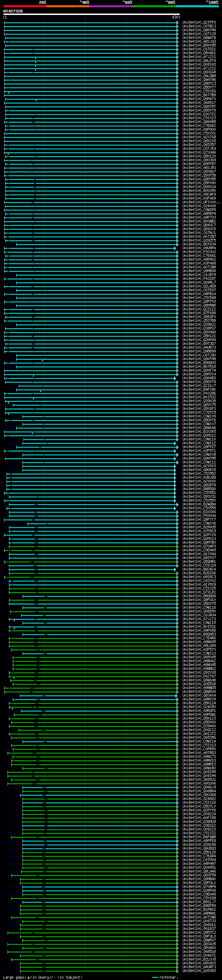The image size is (222, 980).
Task: Click the '=100char.' scale legend text
Action: click(x=169, y=977)
